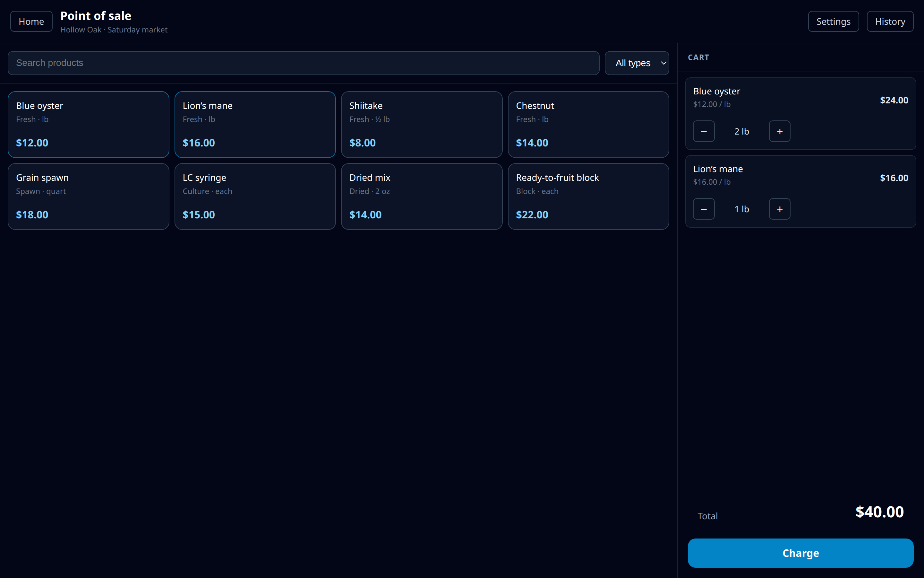The height and width of the screenshot is (578, 924).
Task: Decrease Blue oyster quantity with minus button
Action: [x=704, y=131]
